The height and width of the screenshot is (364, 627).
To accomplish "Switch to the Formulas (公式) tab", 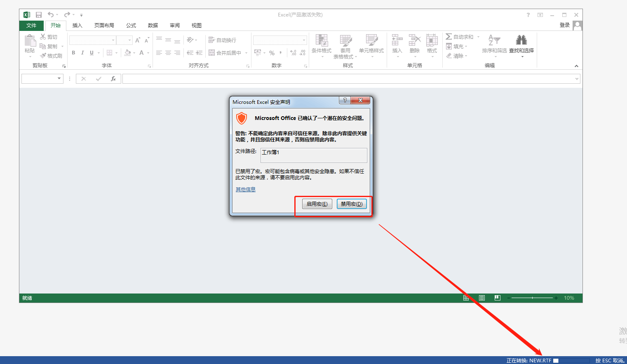I will pos(131,25).
